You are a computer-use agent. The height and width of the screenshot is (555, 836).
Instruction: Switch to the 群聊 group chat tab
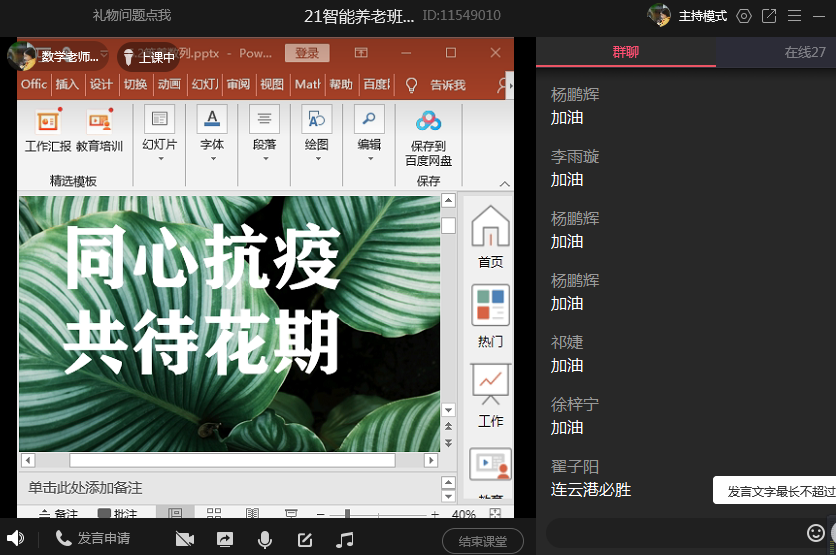[x=625, y=52]
